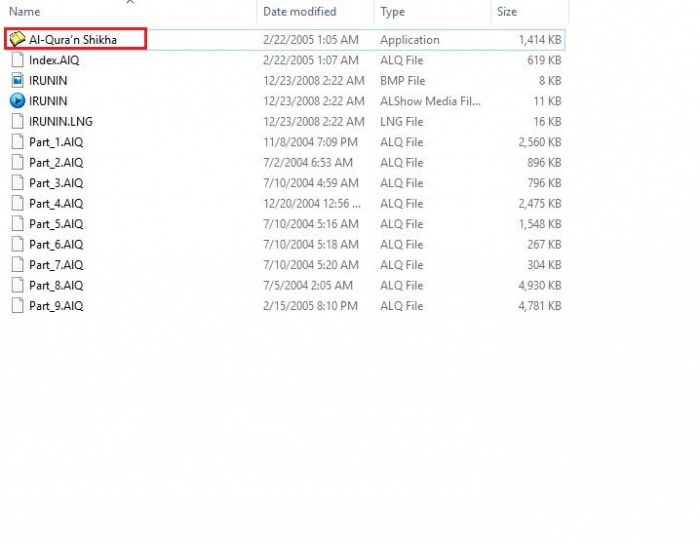Select the Part_9.AIQ file name
This screenshot has width=700, height=543.
[56, 306]
